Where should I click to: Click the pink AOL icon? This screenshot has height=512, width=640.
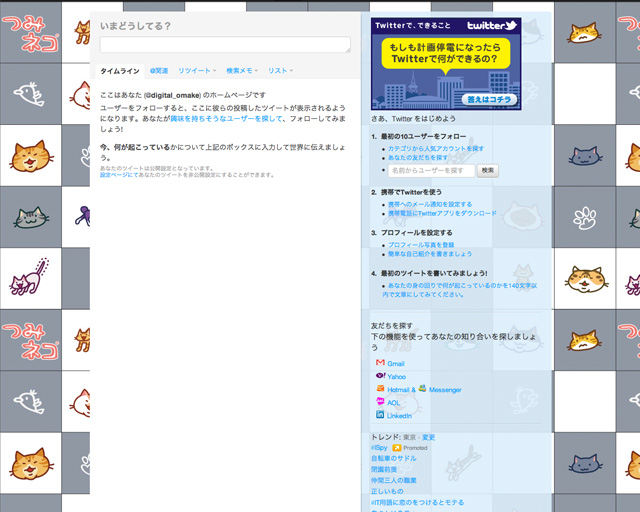380,402
